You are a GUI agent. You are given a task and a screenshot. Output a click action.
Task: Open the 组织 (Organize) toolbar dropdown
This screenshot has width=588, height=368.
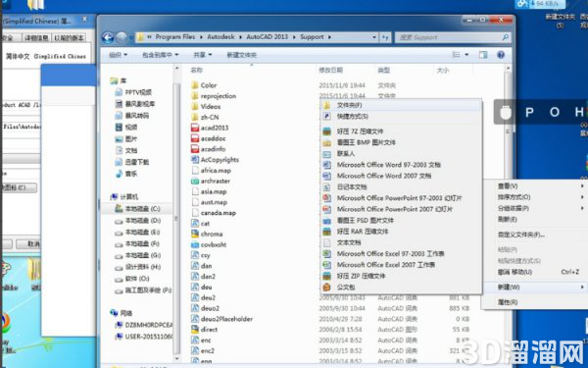pyautogui.click(x=118, y=55)
